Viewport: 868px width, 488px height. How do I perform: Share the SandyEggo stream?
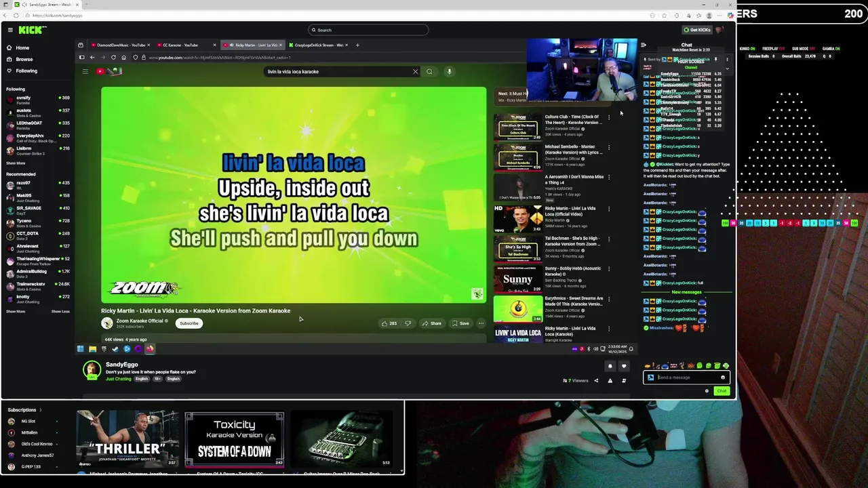point(596,381)
